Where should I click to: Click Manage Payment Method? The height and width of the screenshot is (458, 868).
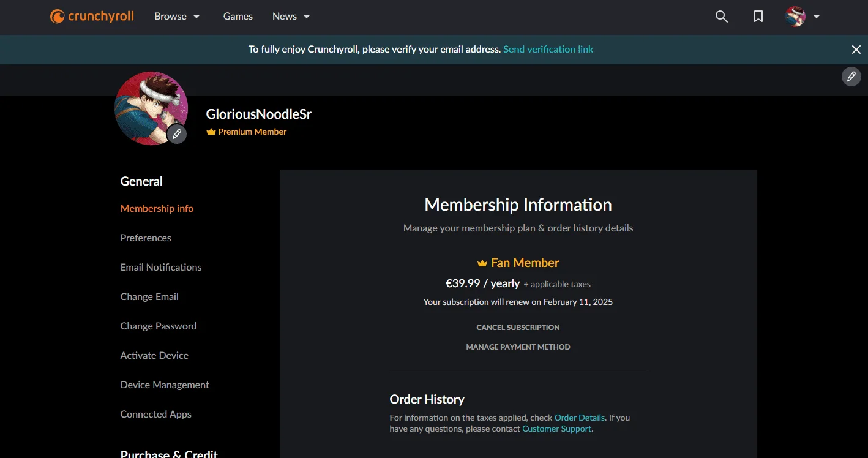coord(518,347)
